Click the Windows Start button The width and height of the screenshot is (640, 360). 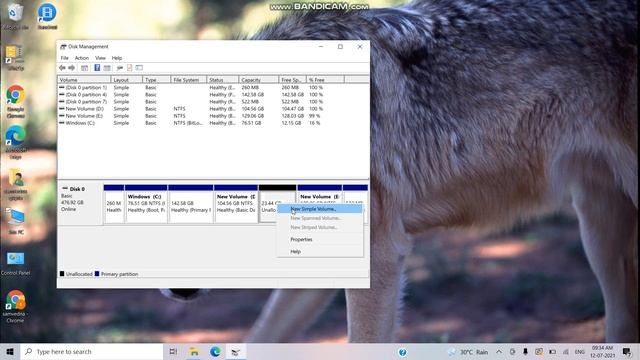(x=10, y=351)
